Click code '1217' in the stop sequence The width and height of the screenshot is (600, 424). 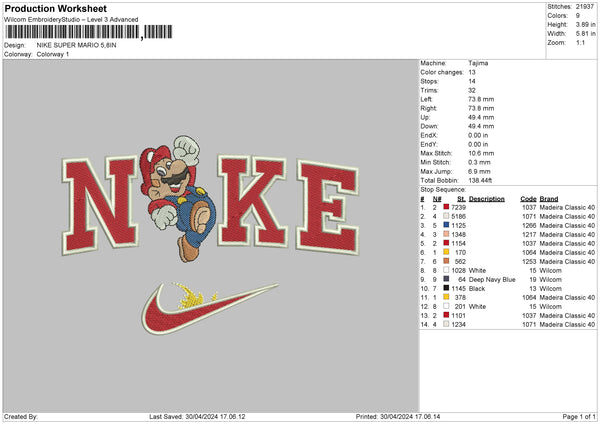529,234
